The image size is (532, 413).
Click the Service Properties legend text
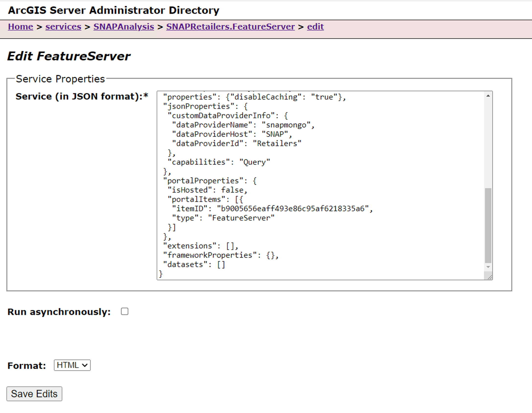pyautogui.click(x=60, y=79)
